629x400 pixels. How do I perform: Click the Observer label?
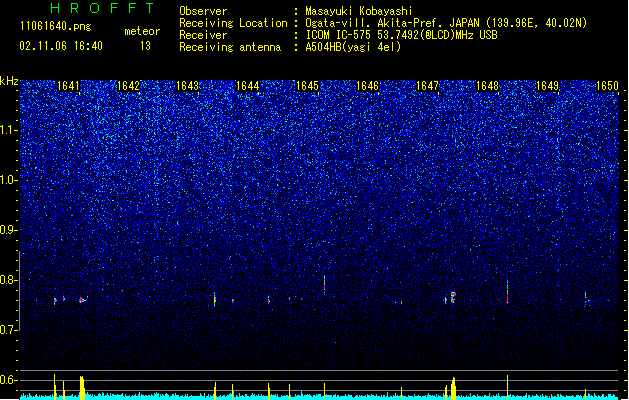(x=203, y=11)
